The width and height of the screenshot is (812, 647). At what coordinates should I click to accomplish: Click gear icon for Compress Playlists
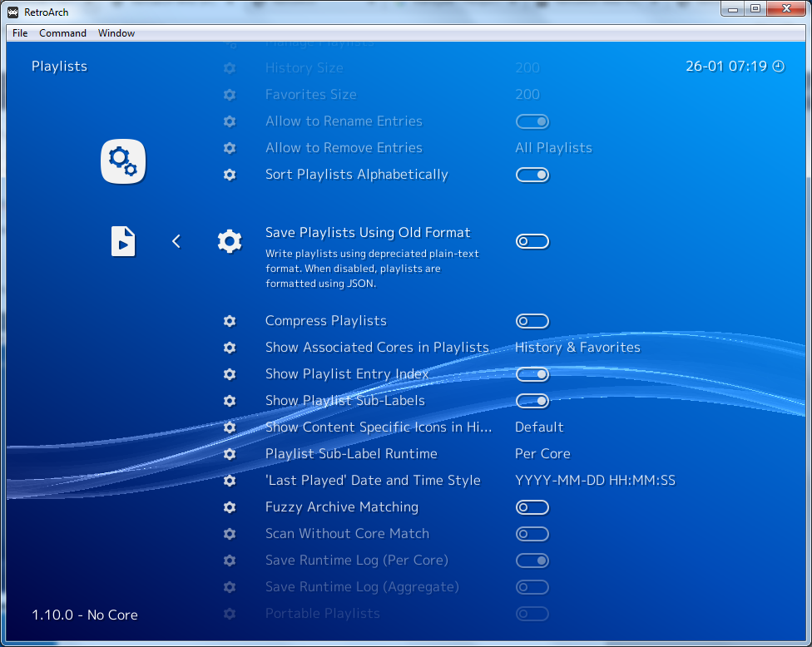(230, 321)
